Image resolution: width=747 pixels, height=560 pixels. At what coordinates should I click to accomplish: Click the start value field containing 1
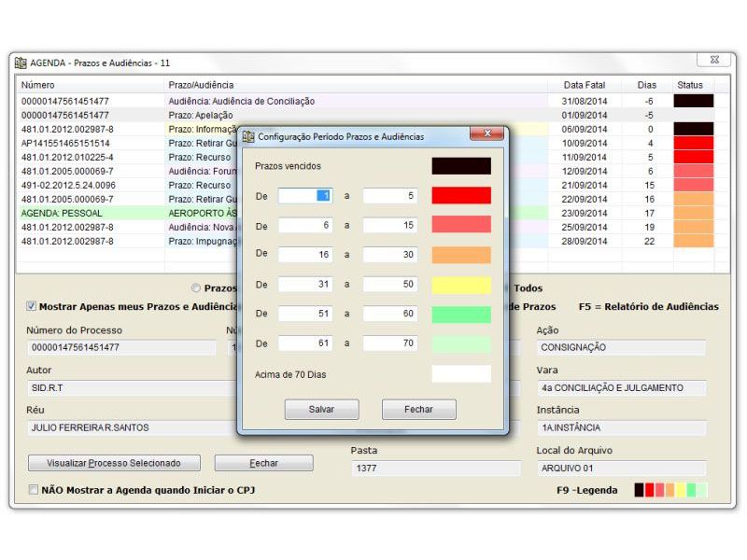point(304,196)
